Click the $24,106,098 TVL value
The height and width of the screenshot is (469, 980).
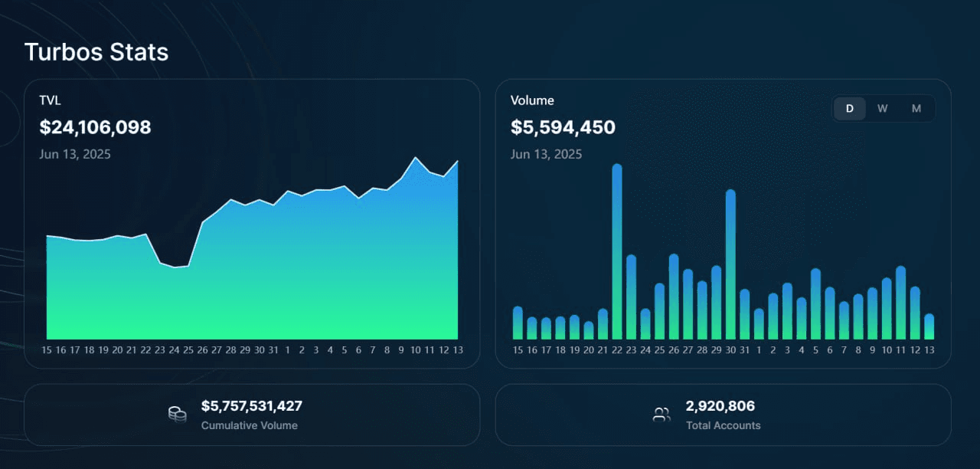coord(95,127)
